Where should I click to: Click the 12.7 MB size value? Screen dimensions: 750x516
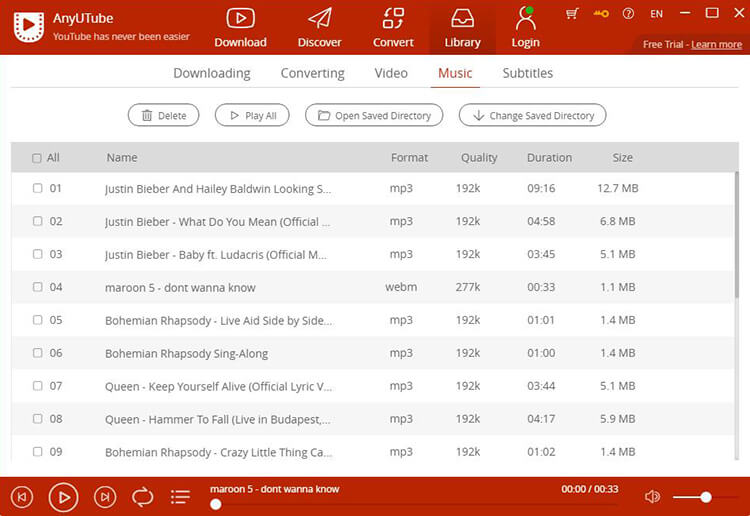618,188
